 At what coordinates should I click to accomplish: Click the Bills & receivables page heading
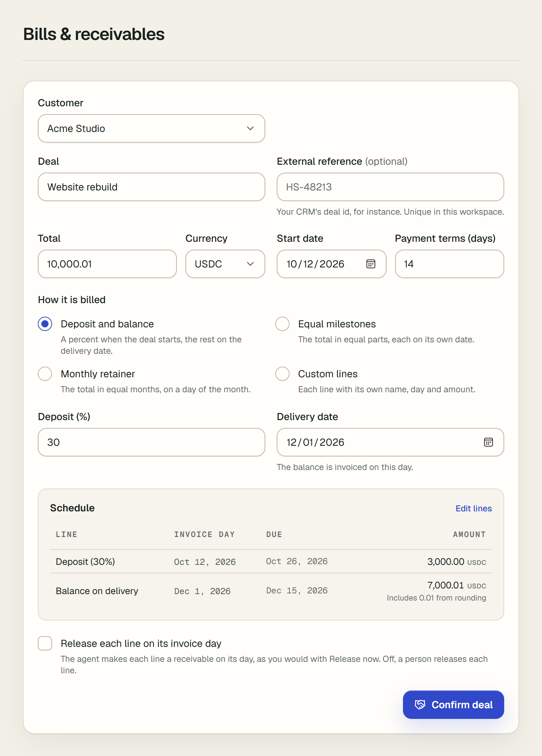click(x=94, y=34)
